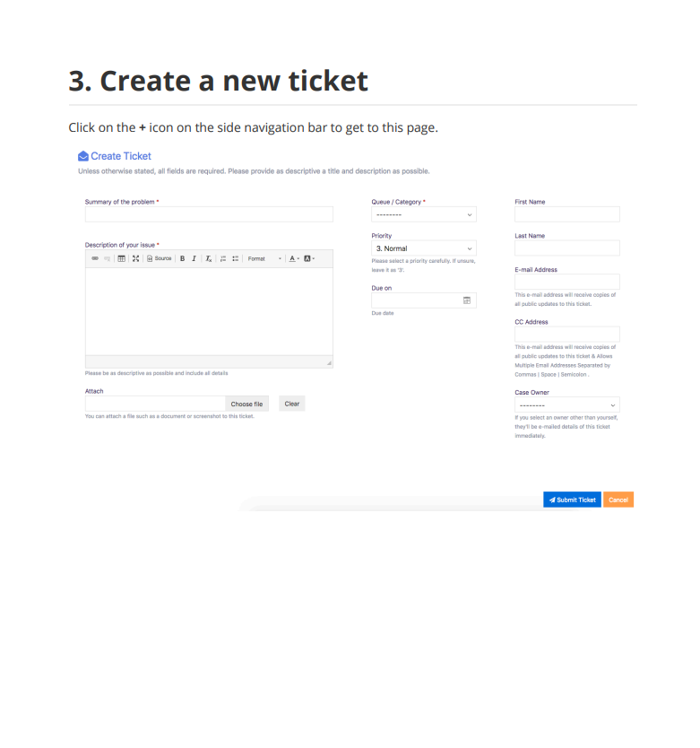The height and width of the screenshot is (748, 700).
Task: Toggle Source view in the description editor
Action: click(x=160, y=258)
